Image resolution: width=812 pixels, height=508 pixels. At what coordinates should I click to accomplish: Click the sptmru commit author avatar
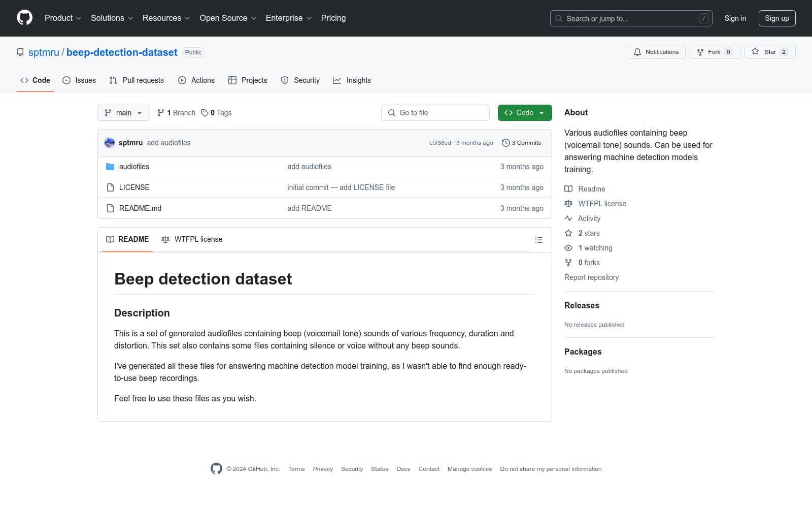(x=110, y=143)
